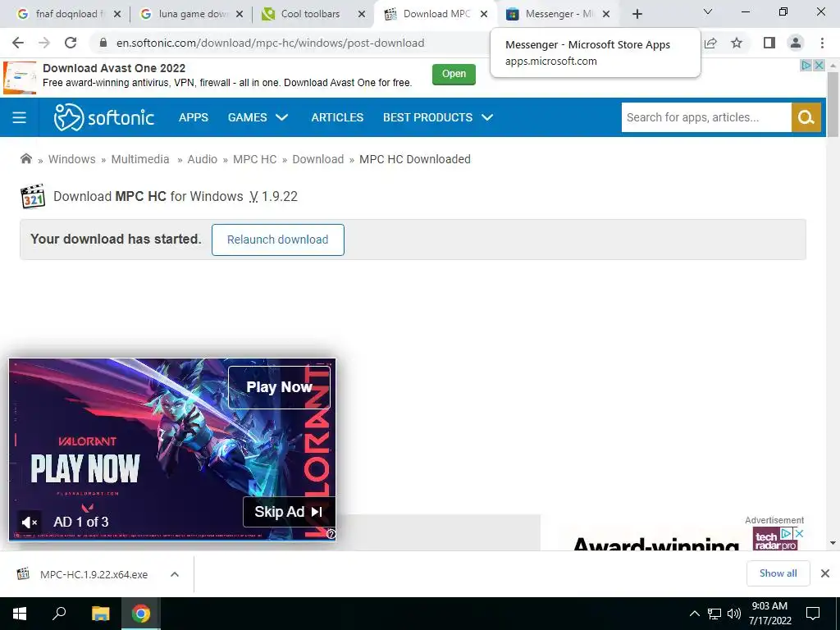Click the Softonic logo
840x630 pixels.
[104, 117]
